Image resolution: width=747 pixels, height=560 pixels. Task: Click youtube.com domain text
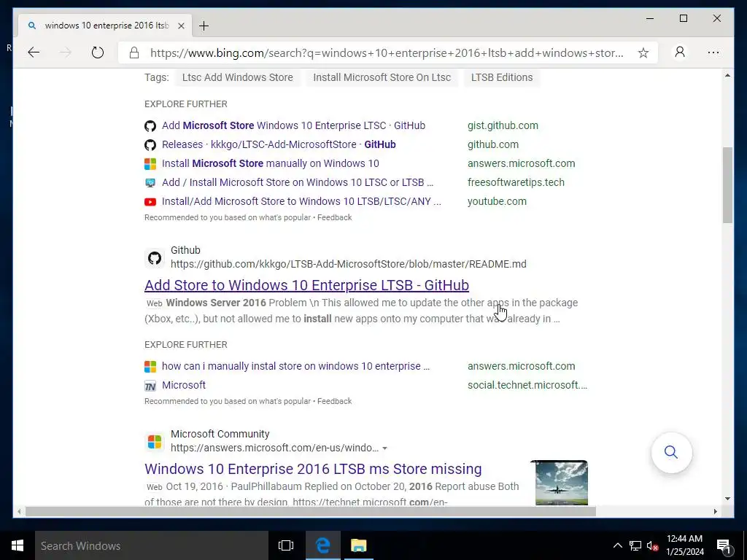(x=497, y=201)
